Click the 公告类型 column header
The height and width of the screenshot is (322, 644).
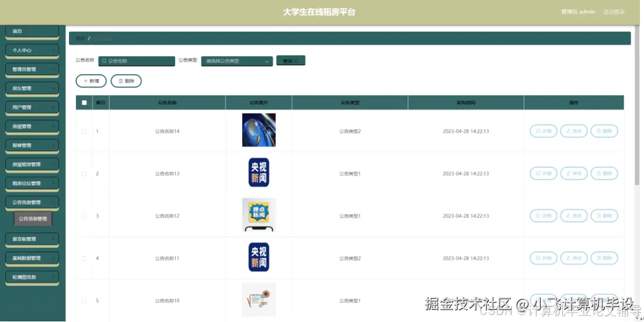click(x=350, y=103)
